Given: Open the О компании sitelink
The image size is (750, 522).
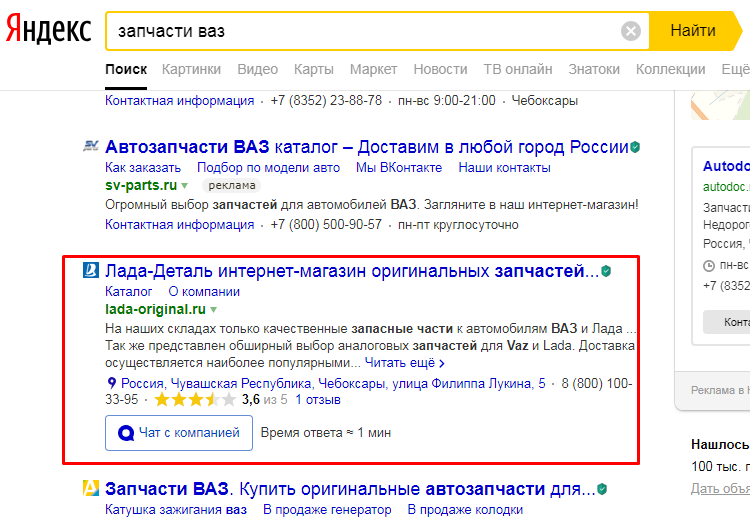Looking at the screenshot, I should [204, 292].
